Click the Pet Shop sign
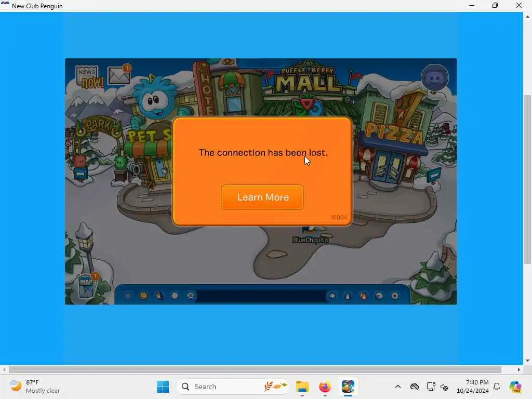Viewport: 532px width, 399px height. coord(149,136)
